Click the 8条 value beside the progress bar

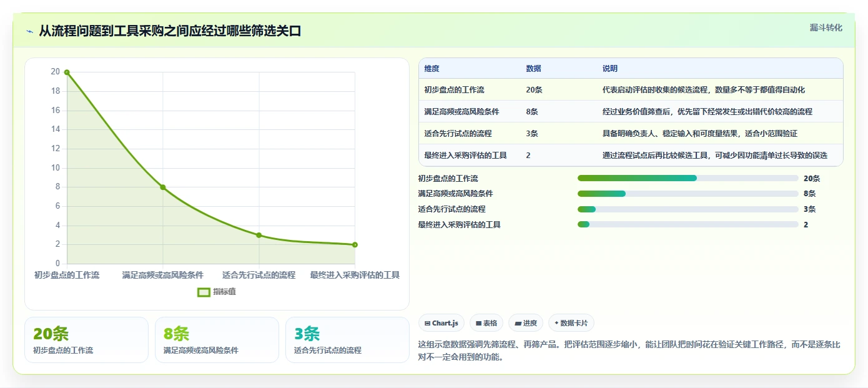810,194
